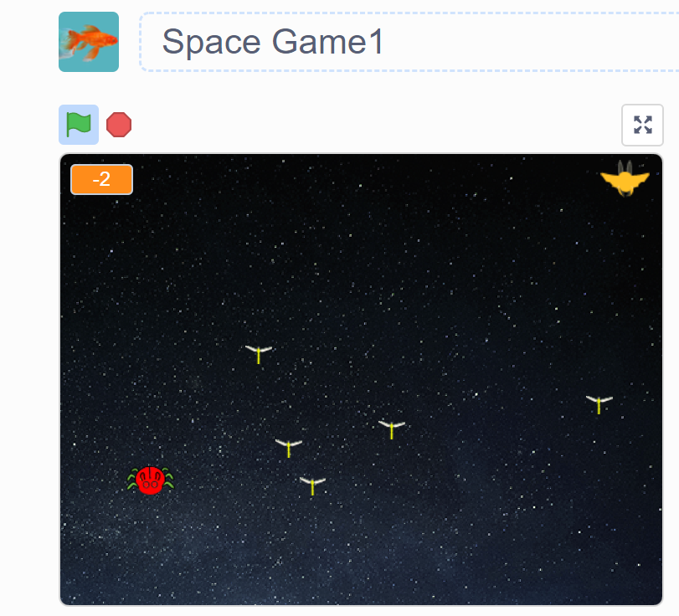679x616 pixels.
Task: Click the lowest winged sprite near the spider
Action: [312, 485]
